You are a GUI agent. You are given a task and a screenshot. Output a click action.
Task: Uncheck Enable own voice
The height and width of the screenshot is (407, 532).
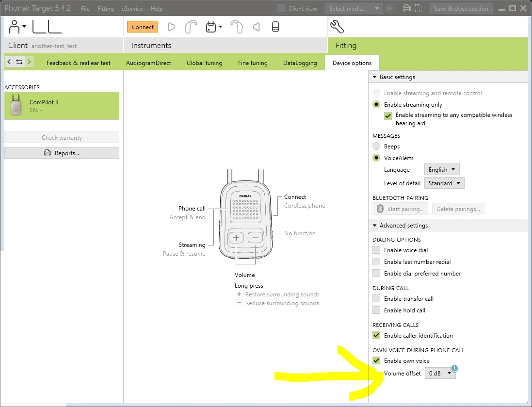click(376, 360)
